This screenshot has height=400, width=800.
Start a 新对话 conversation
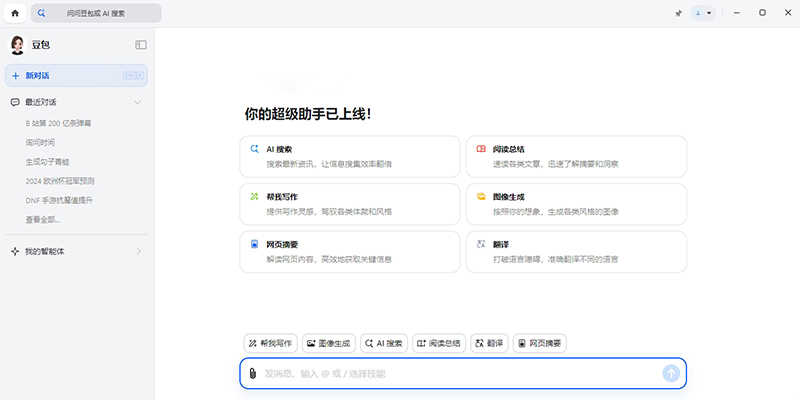coord(77,76)
